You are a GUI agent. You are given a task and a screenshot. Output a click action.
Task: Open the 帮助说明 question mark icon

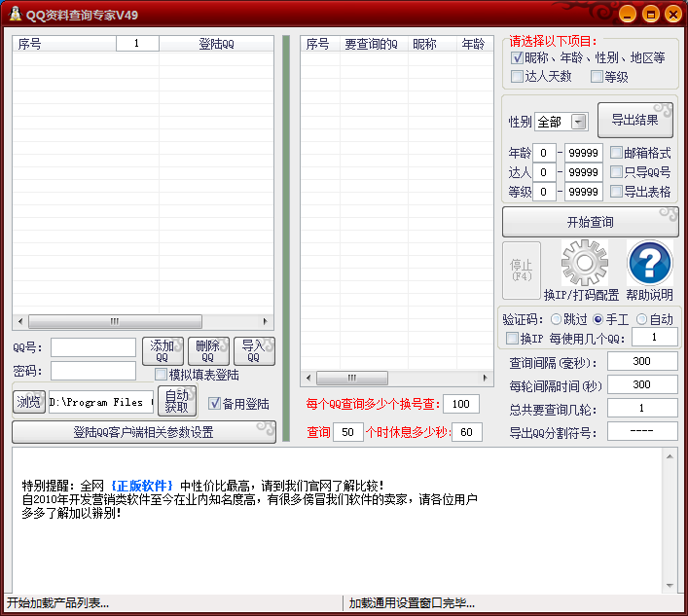coord(650,263)
